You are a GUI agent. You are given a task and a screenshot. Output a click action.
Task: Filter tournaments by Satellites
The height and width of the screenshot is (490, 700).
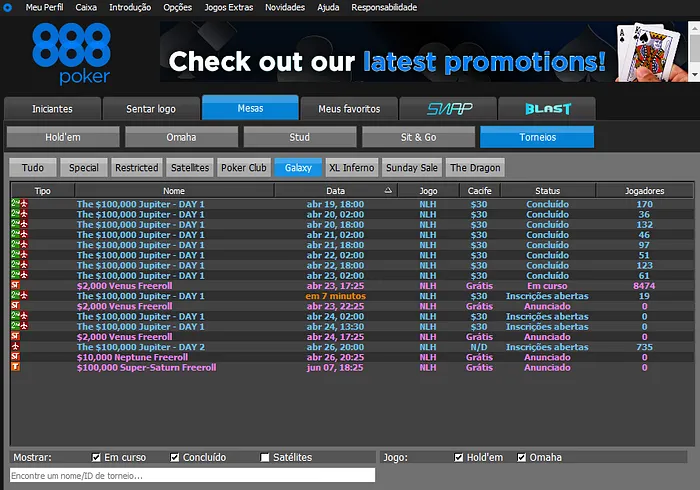pyautogui.click(x=190, y=167)
